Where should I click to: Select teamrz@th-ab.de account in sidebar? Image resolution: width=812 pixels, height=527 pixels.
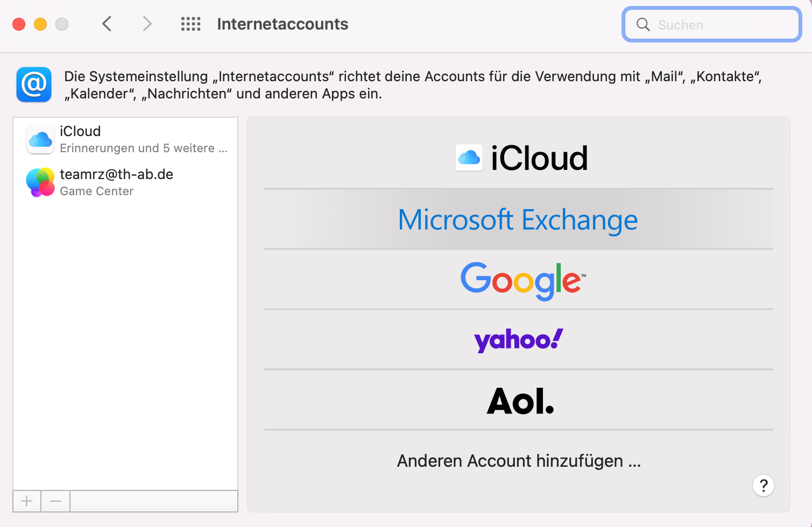tap(125, 182)
